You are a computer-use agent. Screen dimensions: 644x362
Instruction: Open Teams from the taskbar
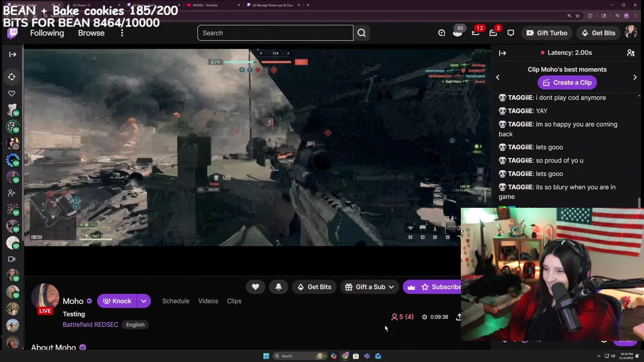tap(367, 356)
